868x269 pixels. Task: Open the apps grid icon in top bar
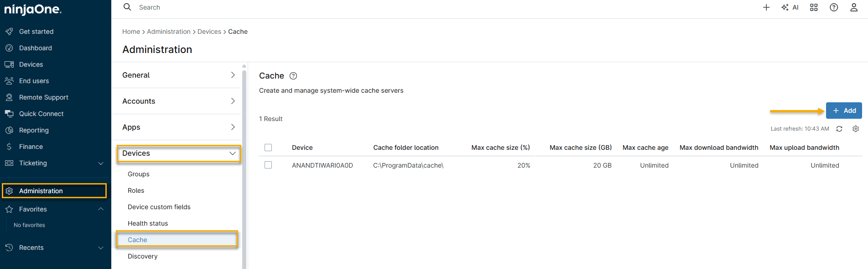pyautogui.click(x=814, y=7)
